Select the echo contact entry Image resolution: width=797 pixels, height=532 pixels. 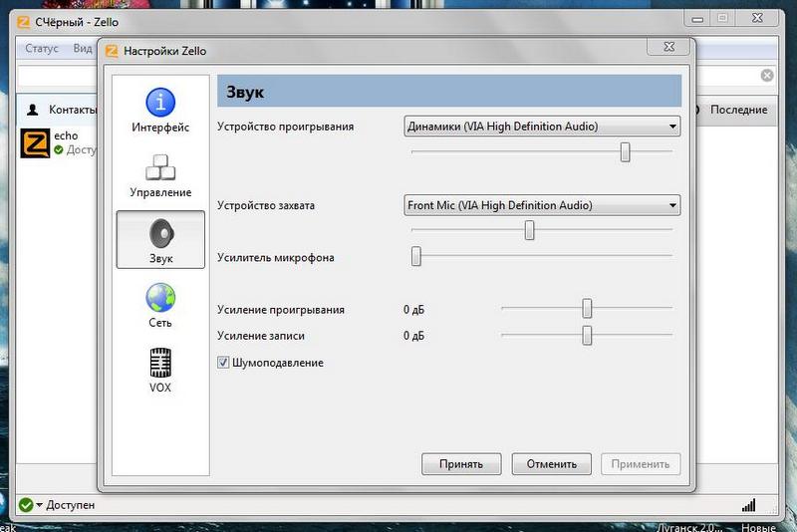[57, 142]
